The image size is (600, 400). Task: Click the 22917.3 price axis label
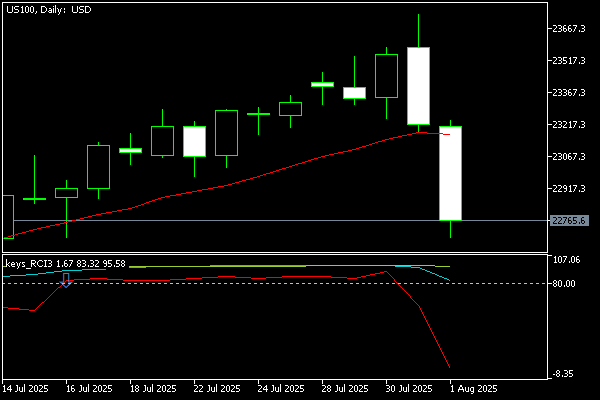(569, 189)
